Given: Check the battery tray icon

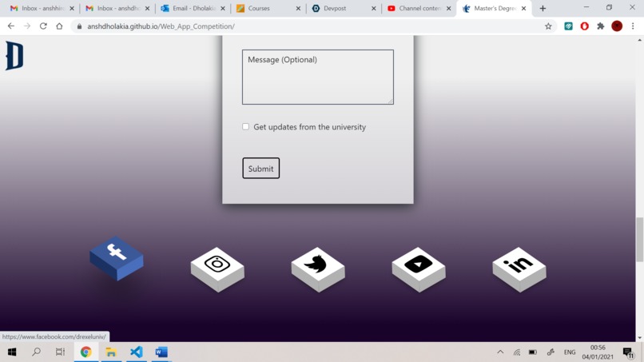Looking at the screenshot, I should coord(533,352).
